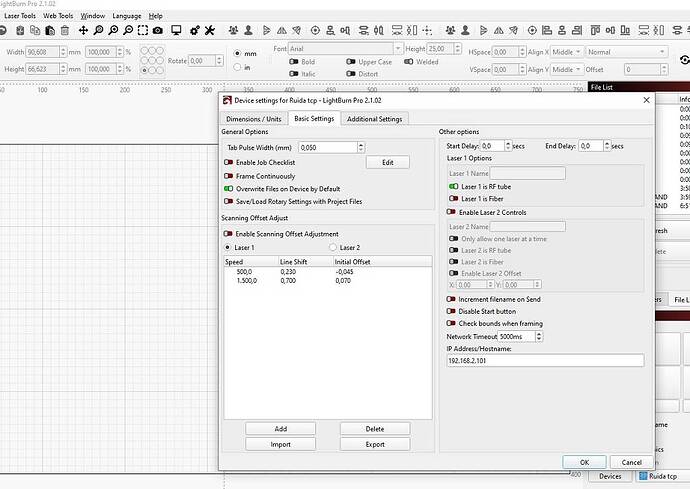The width and height of the screenshot is (690, 489).
Task: Click the Tab Pulse Width spinner arrows
Action: pyautogui.click(x=361, y=147)
